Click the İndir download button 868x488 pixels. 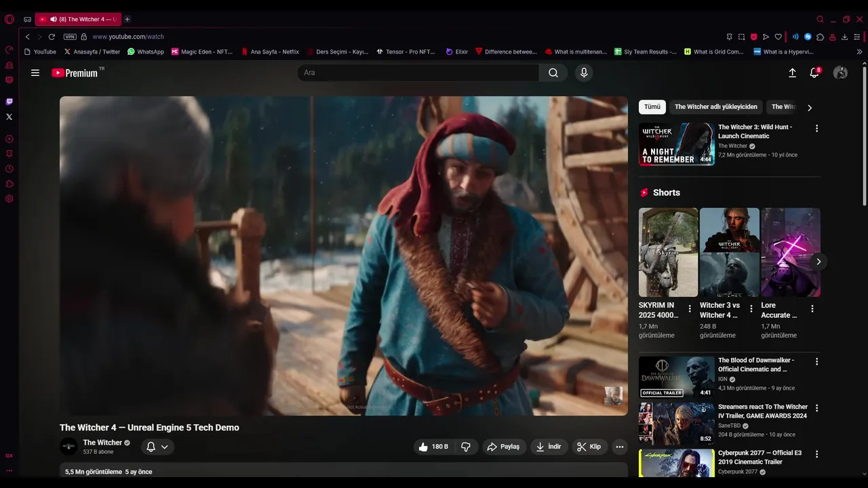pyautogui.click(x=549, y=447)
